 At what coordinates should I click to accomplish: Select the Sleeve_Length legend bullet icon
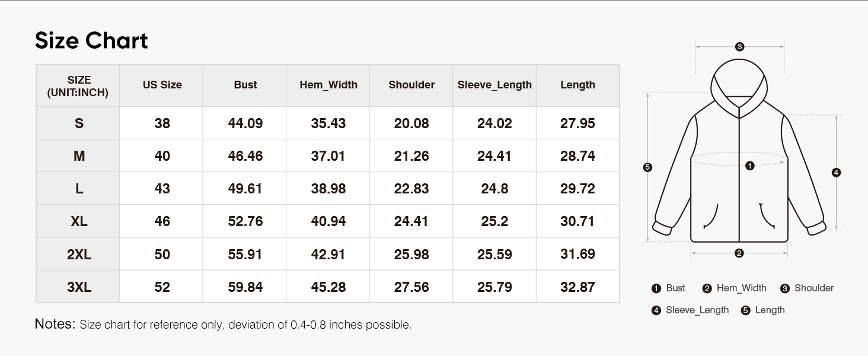(656, 310)
